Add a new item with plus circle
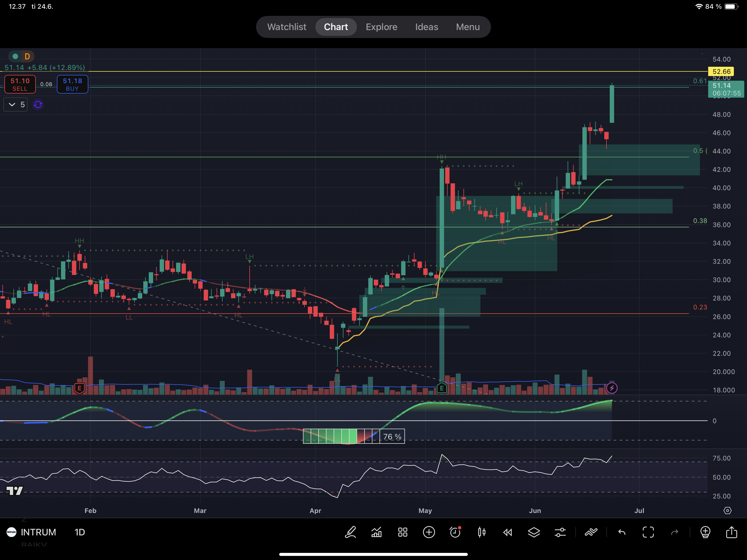The height and width of the screenshot is (560, 747). point(429,532)
